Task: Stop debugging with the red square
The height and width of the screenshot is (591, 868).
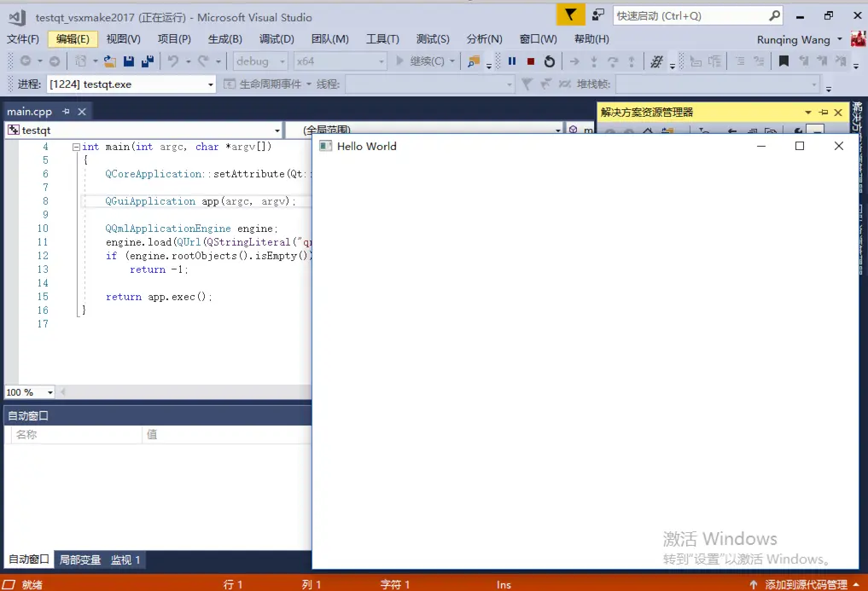Action: [530, 61]
